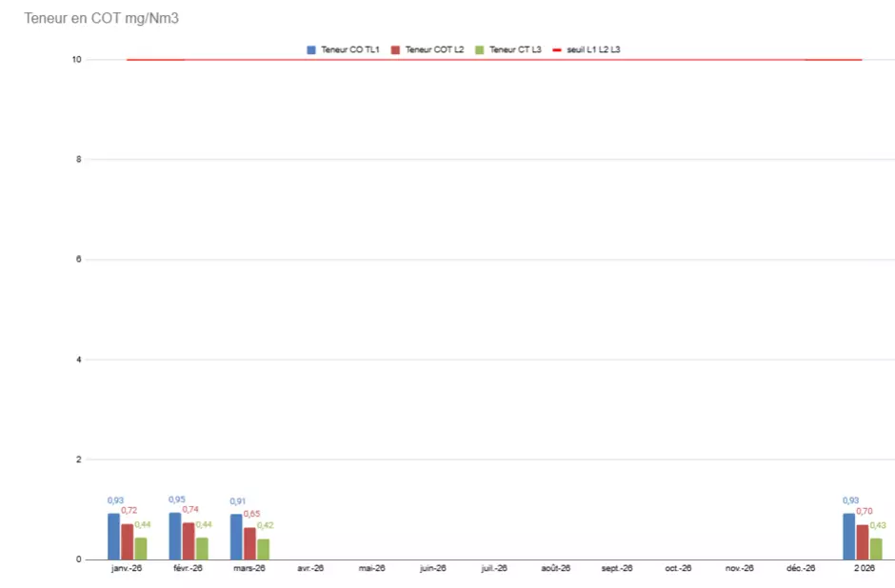Click the chart title Teneur en COT mg/Nm3
Screen dimensions: 895x588
tap(101, 19)
